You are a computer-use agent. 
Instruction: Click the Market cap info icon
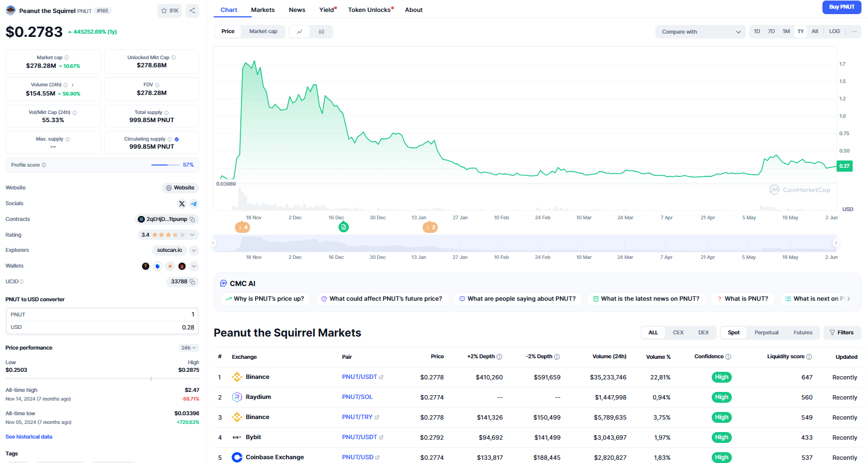[x=67, y=58]
